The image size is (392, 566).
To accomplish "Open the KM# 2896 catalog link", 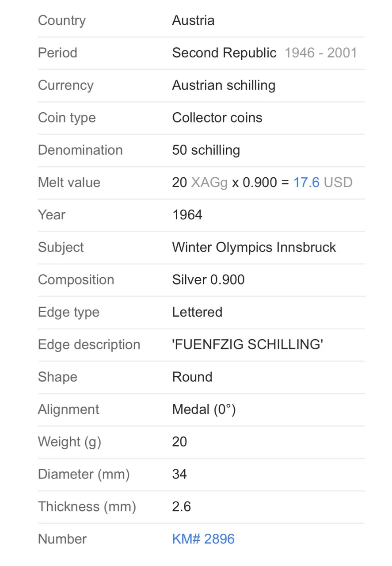I will click(x=203, y=539).
